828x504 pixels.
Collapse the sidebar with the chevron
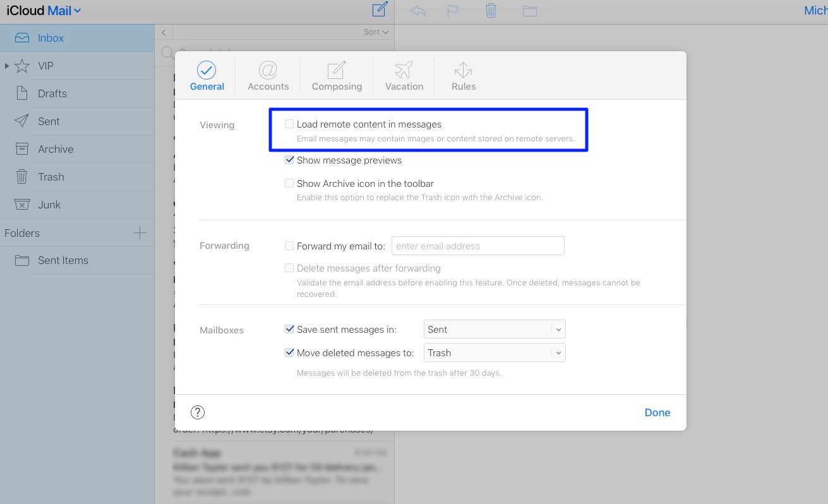pyautogui.click(x=164, y=32)
